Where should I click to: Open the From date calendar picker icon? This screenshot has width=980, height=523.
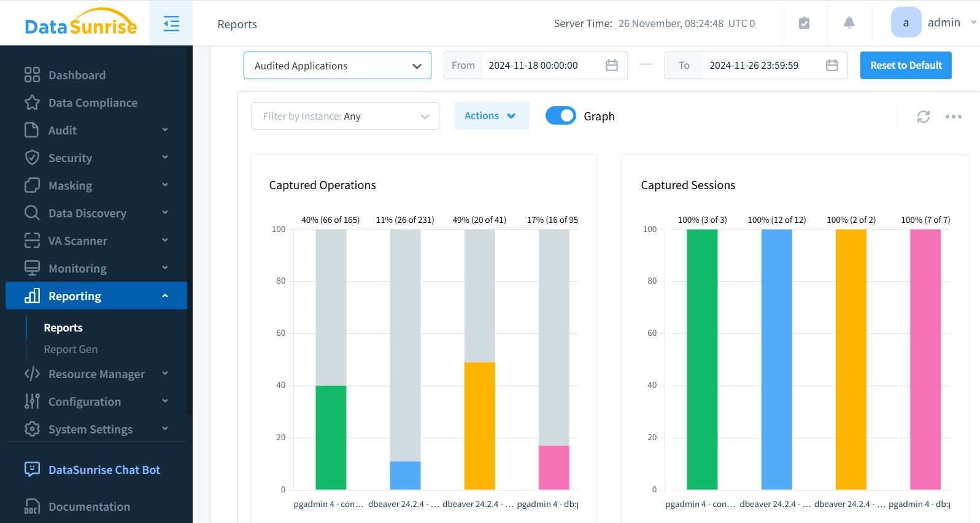pyautogui.click(x=611, y=66)
